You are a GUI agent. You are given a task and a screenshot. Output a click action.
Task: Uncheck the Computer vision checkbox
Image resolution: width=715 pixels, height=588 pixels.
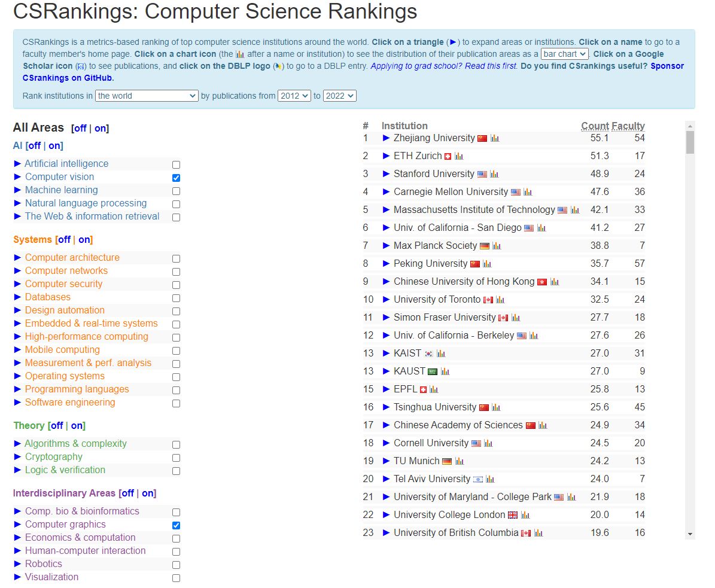point(176,178)
